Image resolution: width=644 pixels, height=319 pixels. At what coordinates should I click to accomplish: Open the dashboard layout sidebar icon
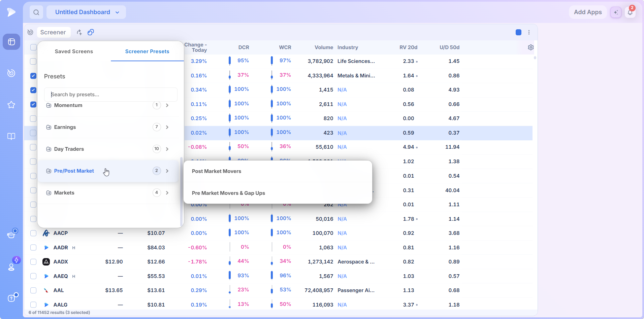click(11, 42)
